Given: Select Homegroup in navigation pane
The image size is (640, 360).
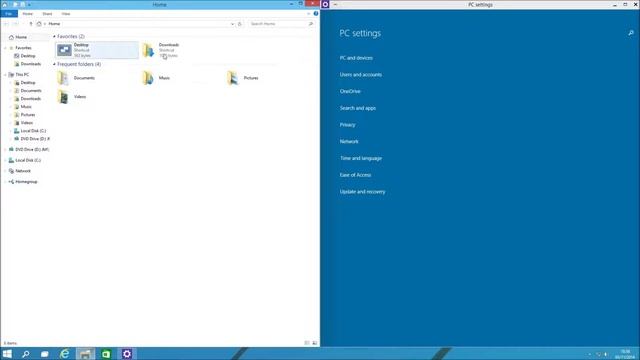Looking at the screenshot, I should (26, 182).
